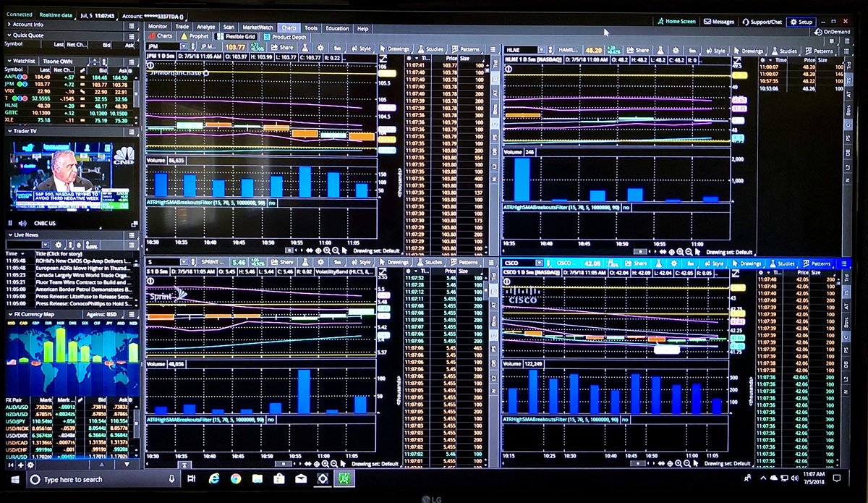The image size is (868, 503).
Task: Open Microsoft Edge from the taskbar
Action: pos(215,480)
